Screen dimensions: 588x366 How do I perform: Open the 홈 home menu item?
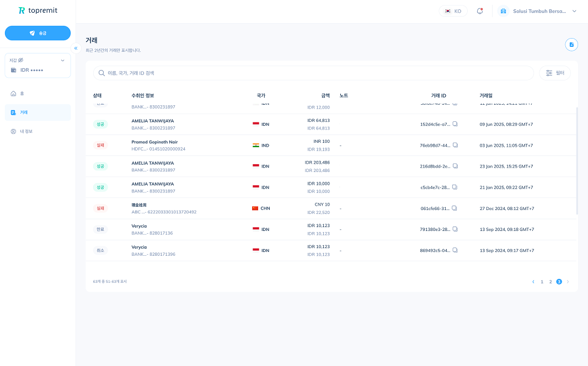[38, 93]
